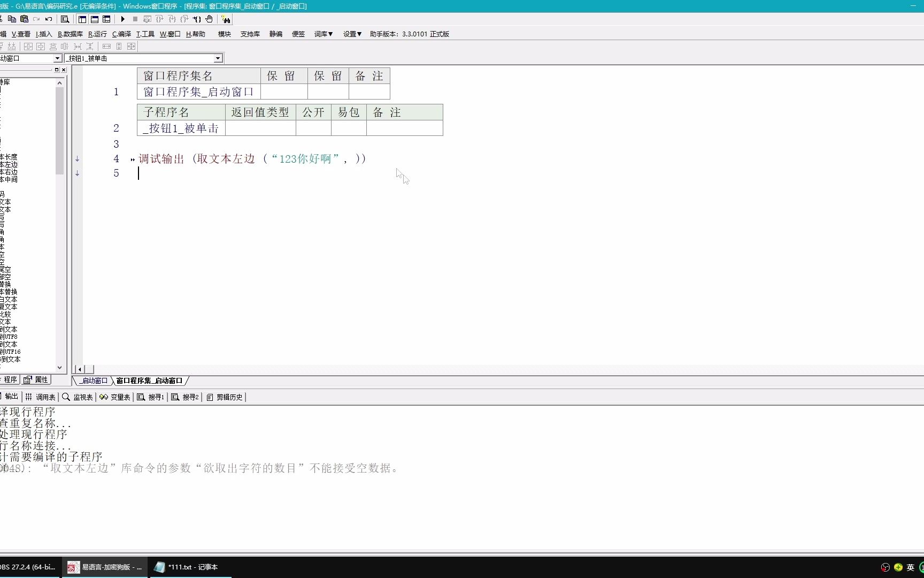Toggle the bottom status panel layout icon
The image size is (924, 578).
pyautogui.click(x=95, y=19)
